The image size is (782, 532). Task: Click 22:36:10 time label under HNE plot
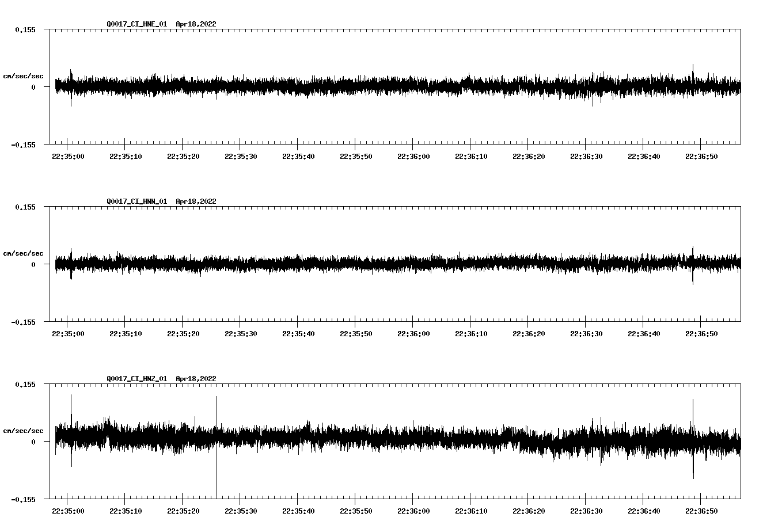tap(471, 156)
